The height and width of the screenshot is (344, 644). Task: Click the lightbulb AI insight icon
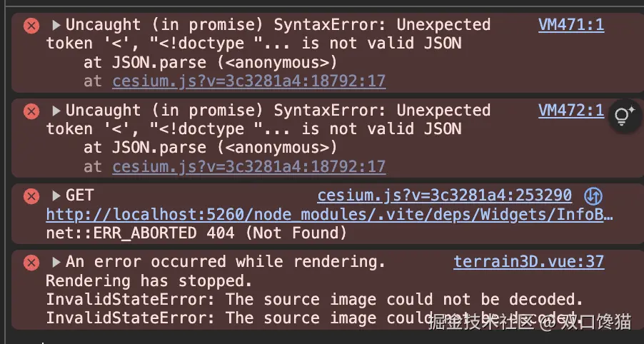(625, 116)
